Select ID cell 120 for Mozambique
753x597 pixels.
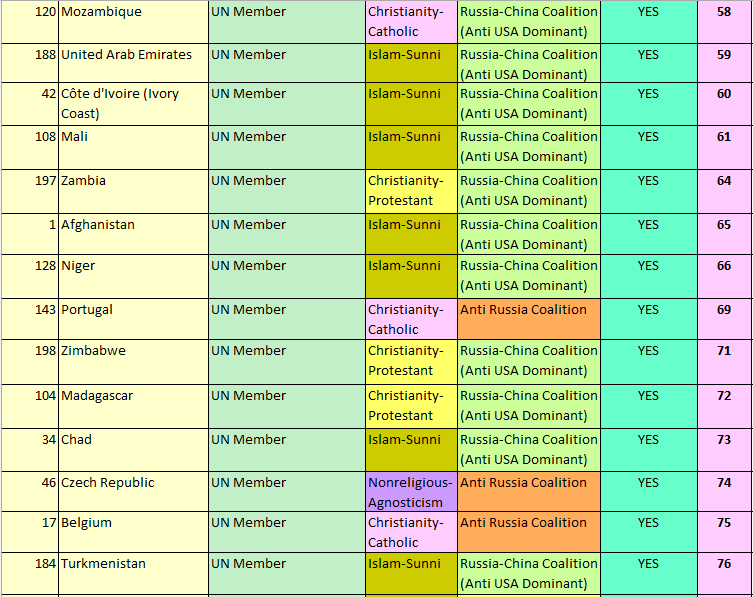(x=30, y=22)
